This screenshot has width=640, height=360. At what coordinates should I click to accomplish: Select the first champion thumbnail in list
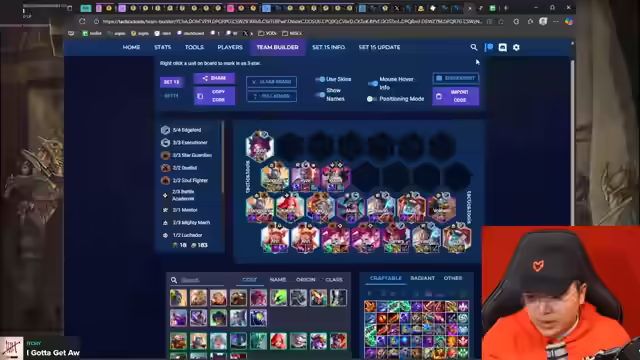tap(178, 298)
